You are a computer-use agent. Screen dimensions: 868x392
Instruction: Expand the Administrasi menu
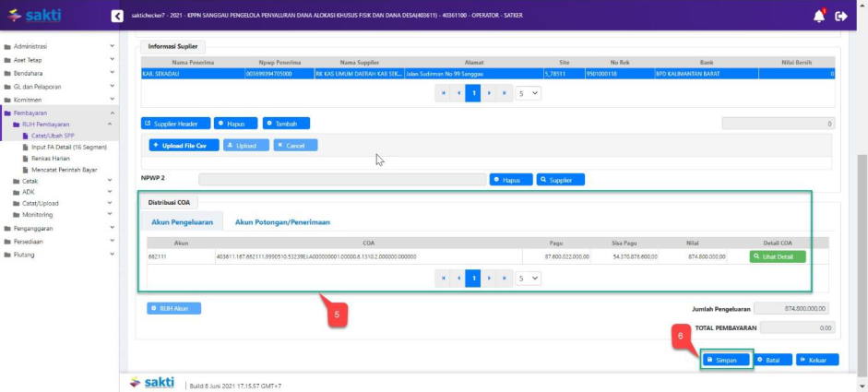pyautogui.click(x=59, y=45)
